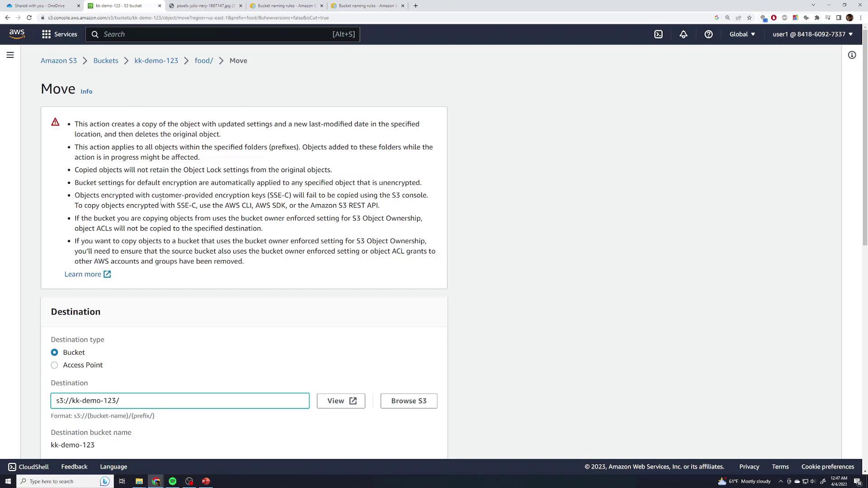Open the user1 account dropdown
Screen dimensions: 868x488
coord(812,34)
